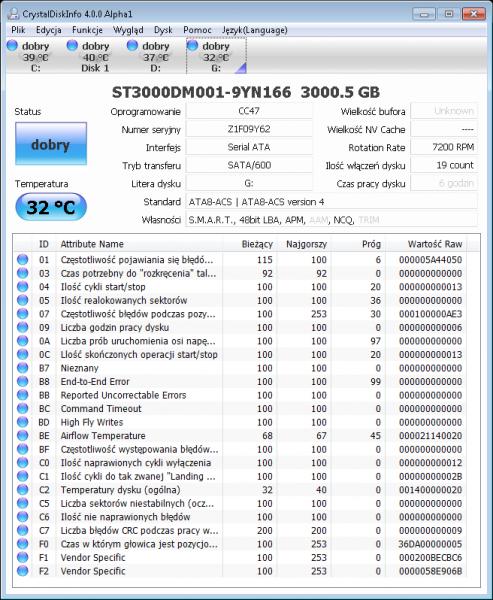The image size is (493, 600).
Task: Select the Disk 1 tab
Action: click(95, 56)
